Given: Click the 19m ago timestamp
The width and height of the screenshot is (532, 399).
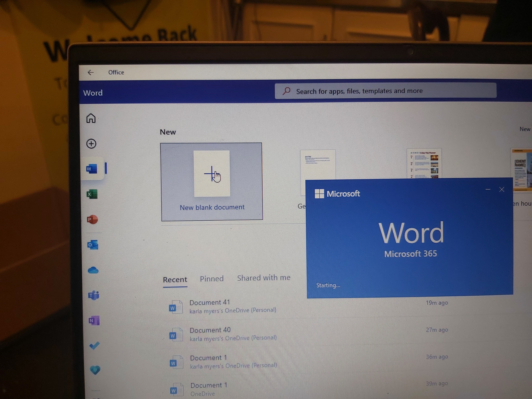Looking at the screenshot, I should click(437, 303).
